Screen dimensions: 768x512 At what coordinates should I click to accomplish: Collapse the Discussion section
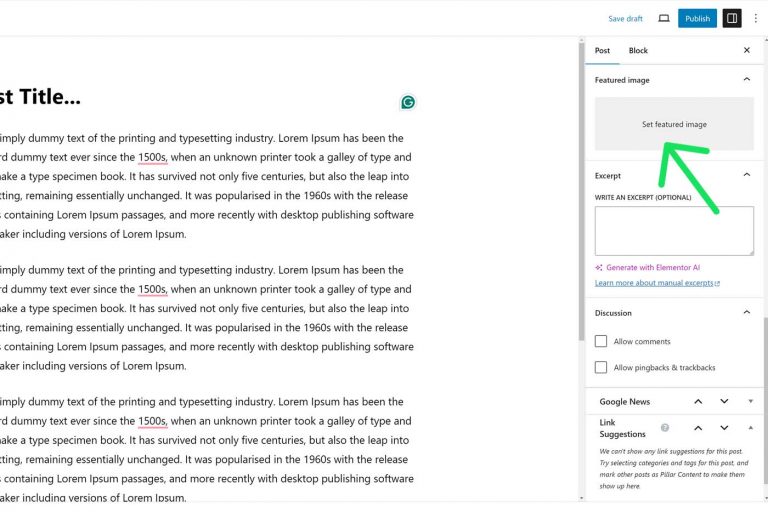pos(746,312)
